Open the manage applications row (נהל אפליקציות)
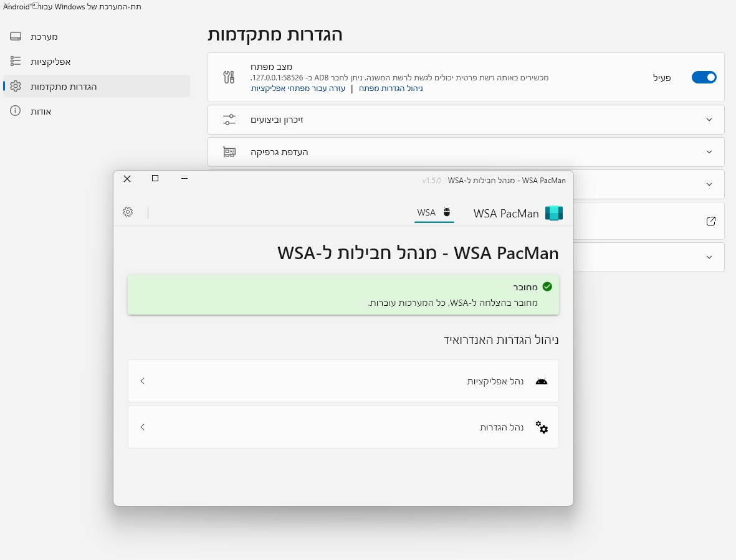Image resolution: width=736 pixels, height=560 pixels. click(x=343, y=381)
